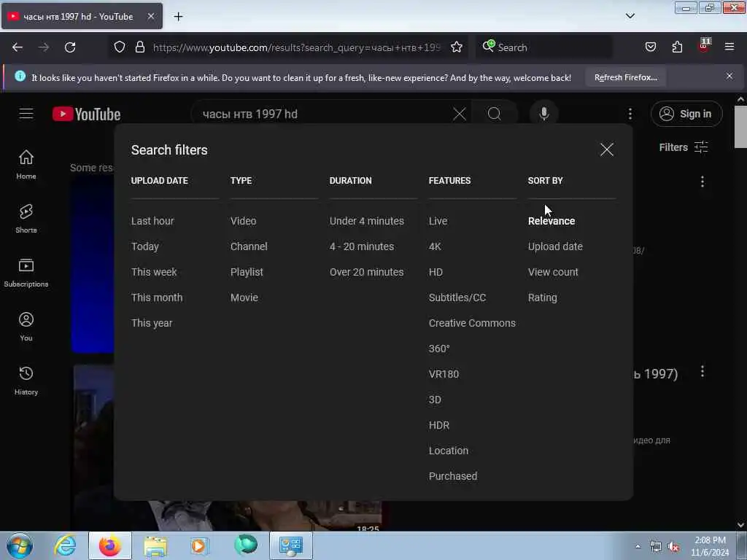Go back with Firefox back arrow
Viewport: 747px width, 560px height.
click(18, 47)
